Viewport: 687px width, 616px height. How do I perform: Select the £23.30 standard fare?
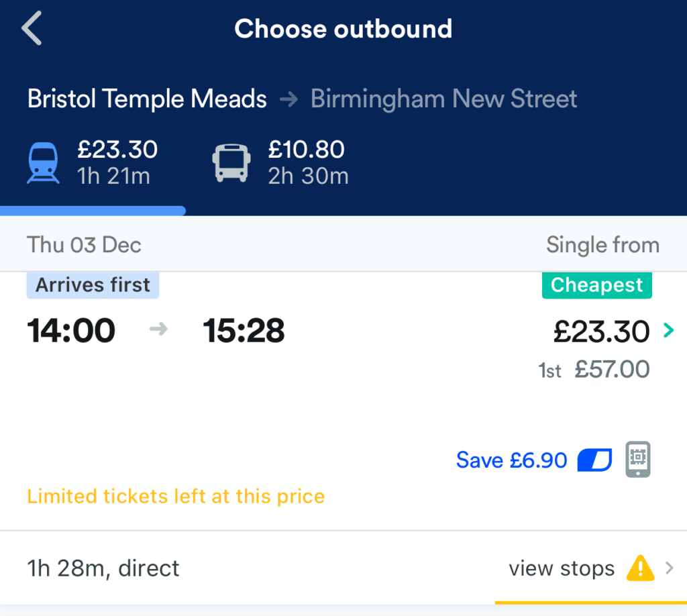point(601,331)
